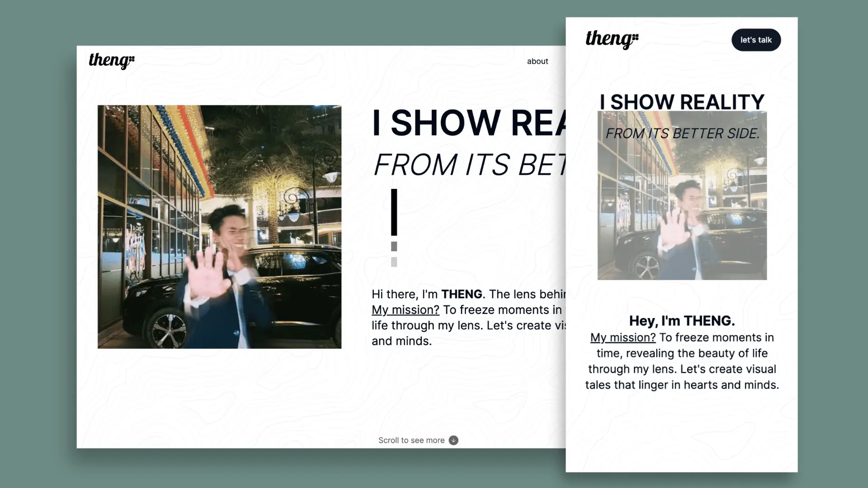Viewport: 868px width, 488px height.
Task: Click the pixel-grid mark beside the mobile theng logo
Action: 635,38
